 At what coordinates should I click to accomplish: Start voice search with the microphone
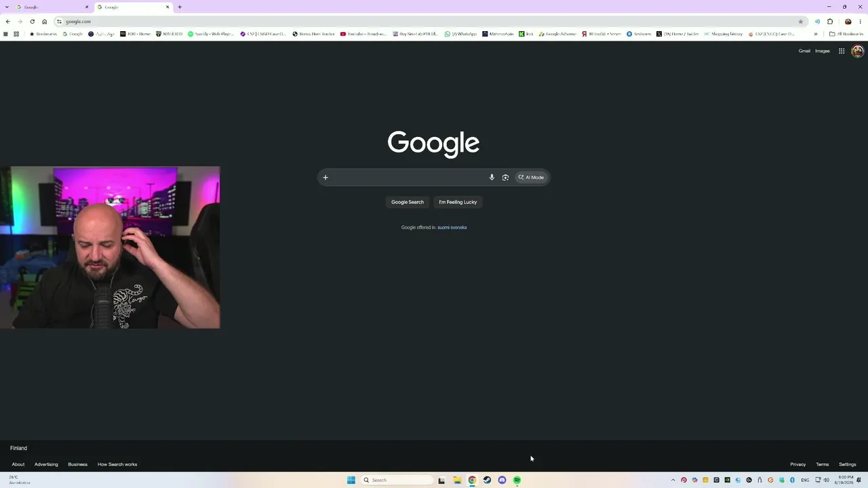click(x=492, y=178)
